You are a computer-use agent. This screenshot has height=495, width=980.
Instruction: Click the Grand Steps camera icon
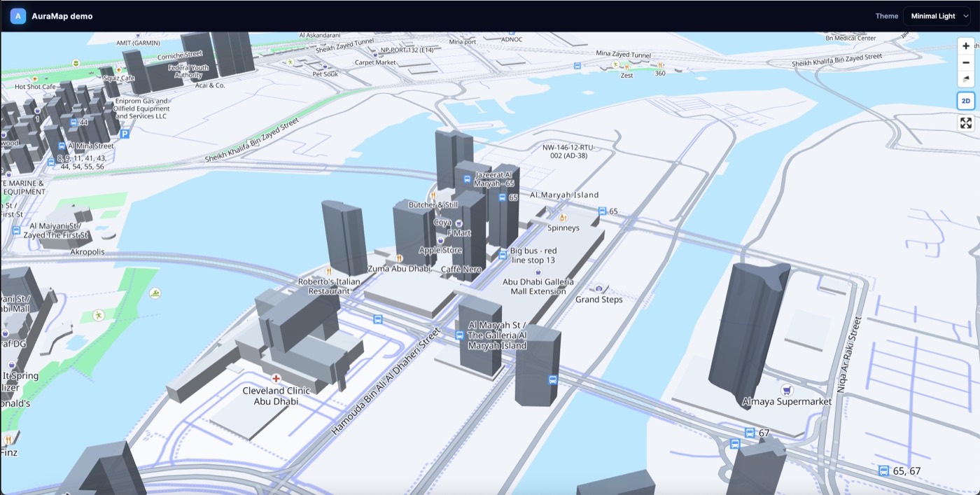pos(599,288)
